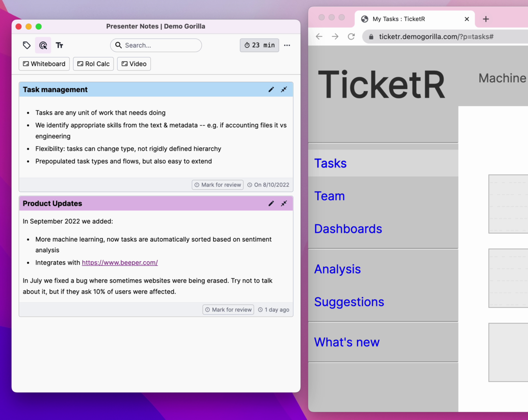Open the beeper.com link
The height and width of the screenshot is (420, 528).
pyautogui.click(x=120, y=262)
